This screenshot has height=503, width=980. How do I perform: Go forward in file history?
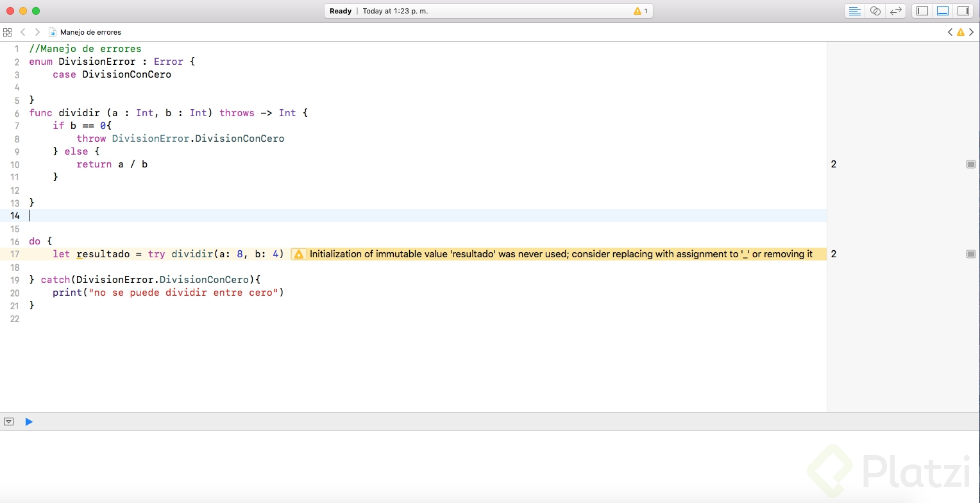(x=37, y=32)
